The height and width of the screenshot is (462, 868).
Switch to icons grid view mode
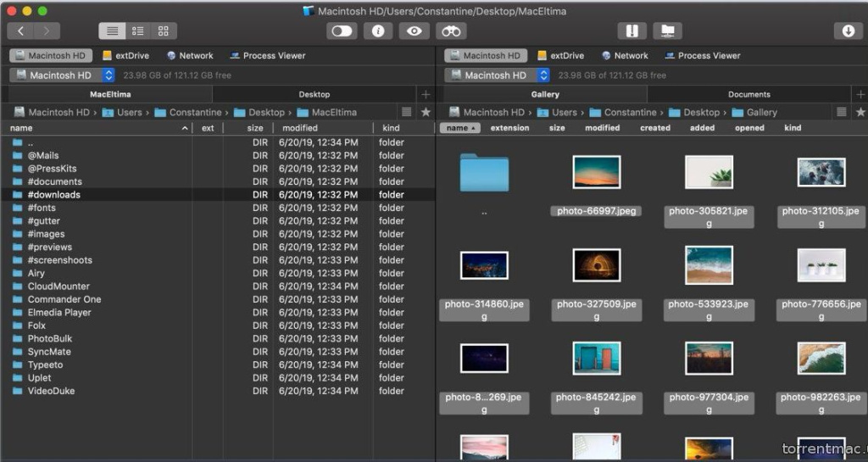click(x=163, y=31)
